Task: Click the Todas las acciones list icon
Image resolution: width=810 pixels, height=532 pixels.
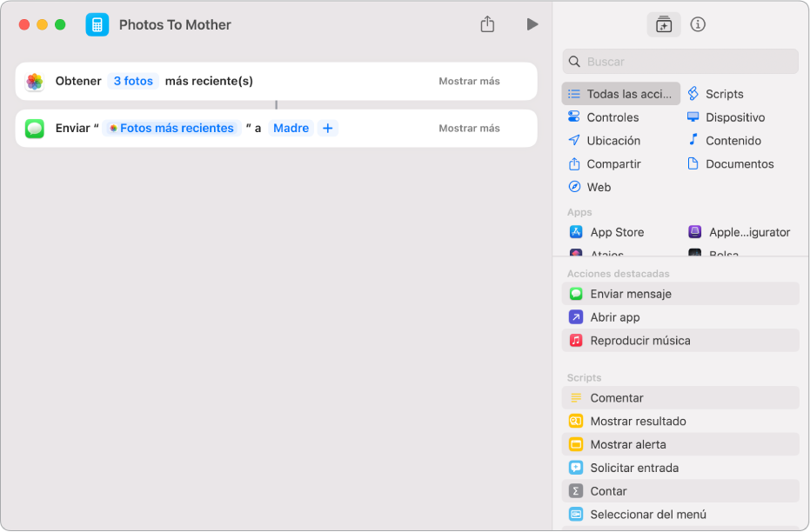Action: point(574,94)
